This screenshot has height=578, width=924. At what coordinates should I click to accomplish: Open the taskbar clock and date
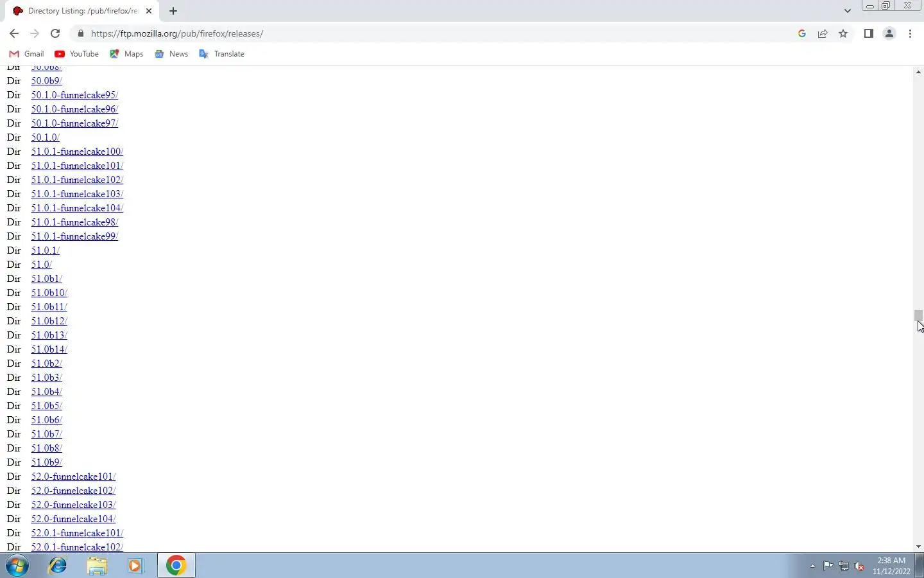[891, 566]
